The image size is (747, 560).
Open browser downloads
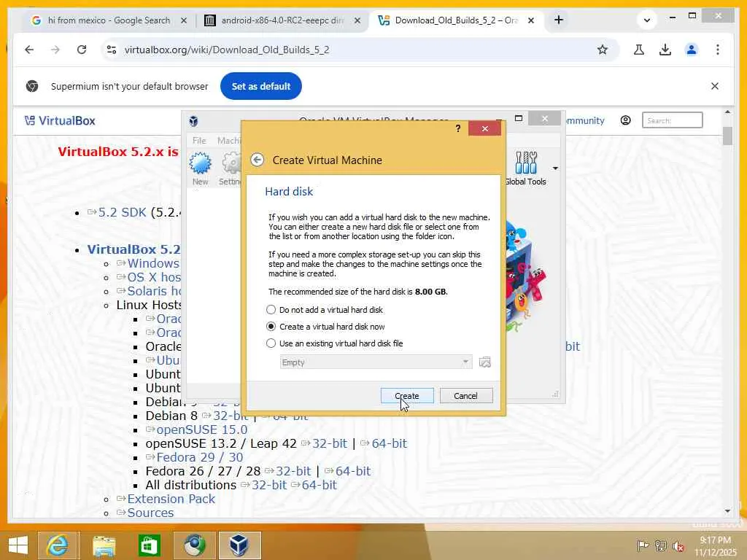[665, 50]
